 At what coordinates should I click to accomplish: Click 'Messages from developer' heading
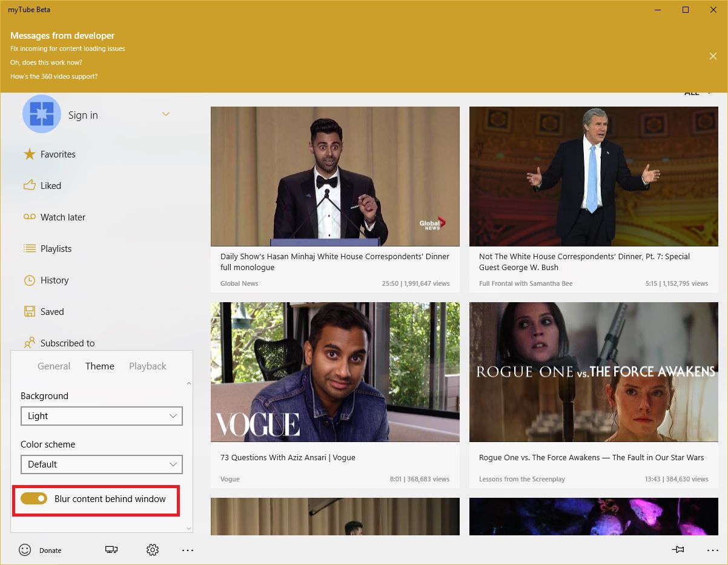coord(62,36)
